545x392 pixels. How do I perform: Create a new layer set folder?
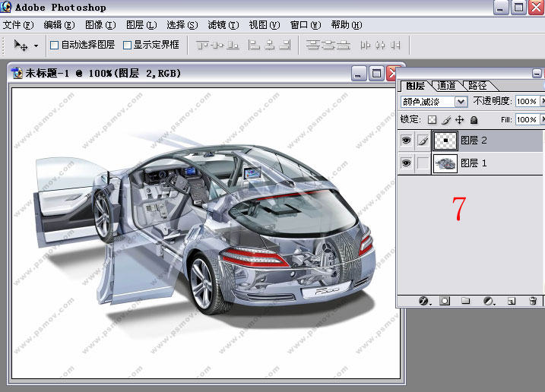point(466,301)
